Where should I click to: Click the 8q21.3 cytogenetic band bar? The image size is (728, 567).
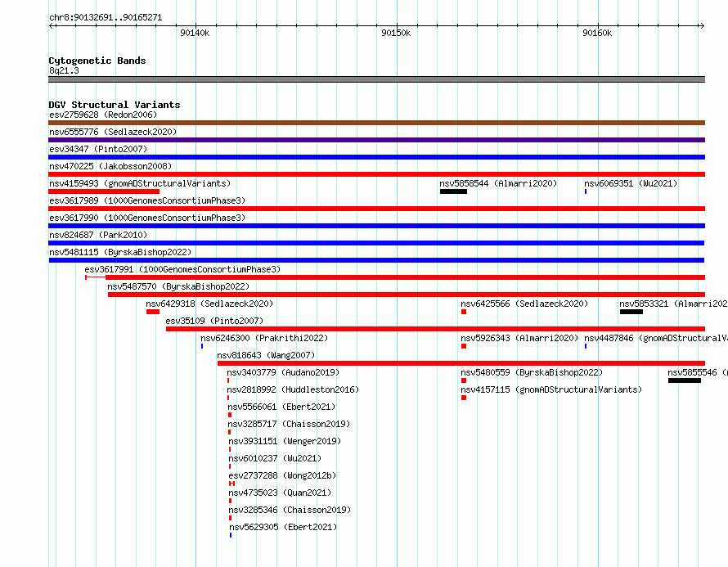click(x=376, y=79)
